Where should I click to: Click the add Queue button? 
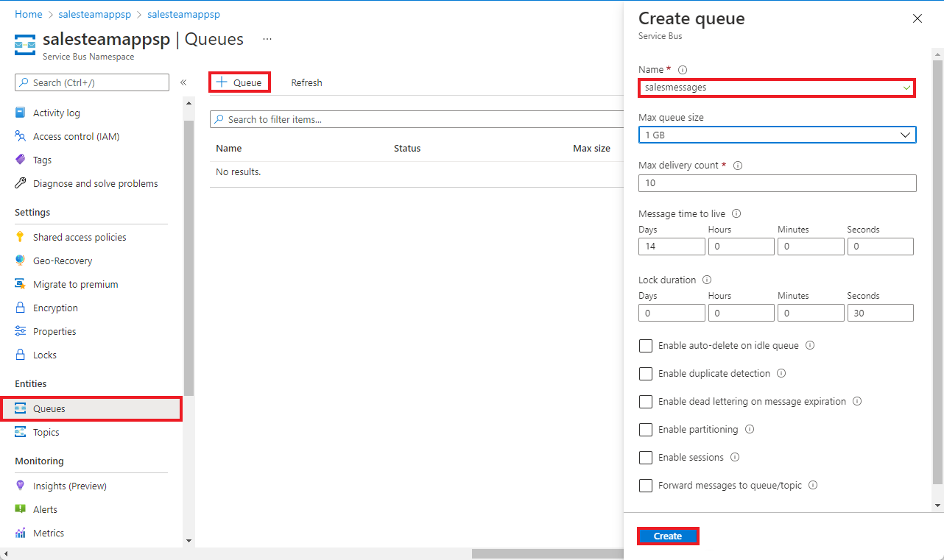[239, 82]
